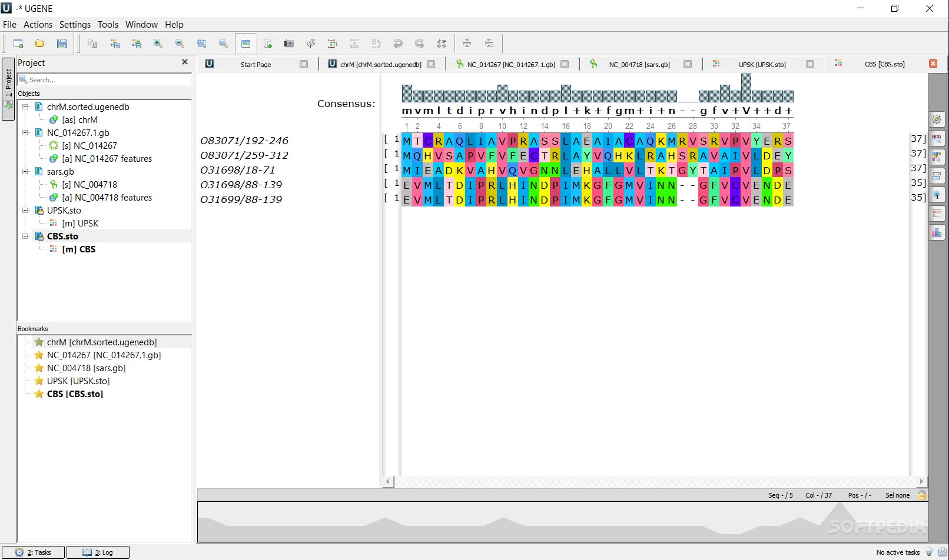Screen dimensions: 949x560
Task: Collapse the sars.gb tree node
Action: (25, 172)
